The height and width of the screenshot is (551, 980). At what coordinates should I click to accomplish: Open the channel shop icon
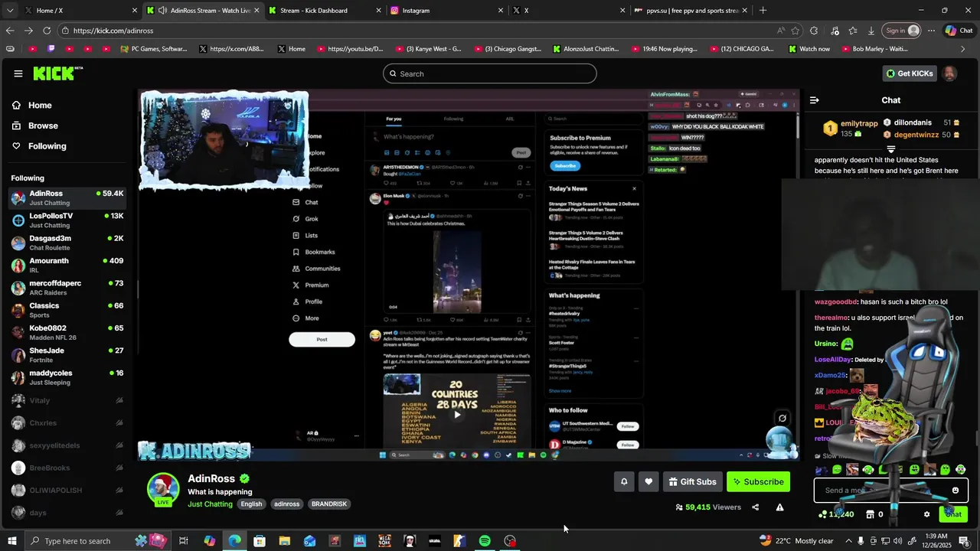click(870, 514)
